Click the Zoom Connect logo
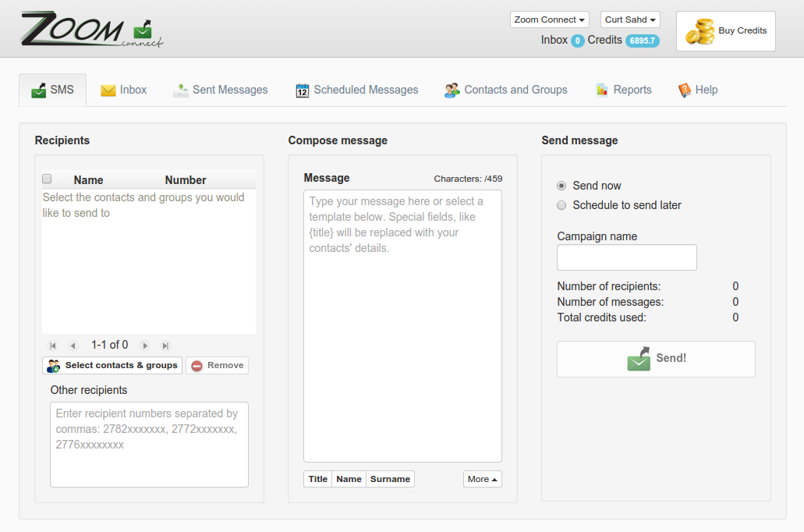804x532 pixels. 92,30
